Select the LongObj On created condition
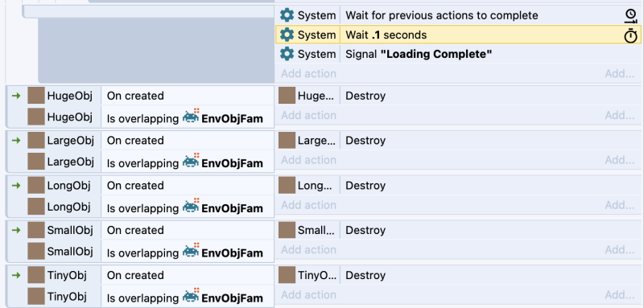 (x=147, y=186)
